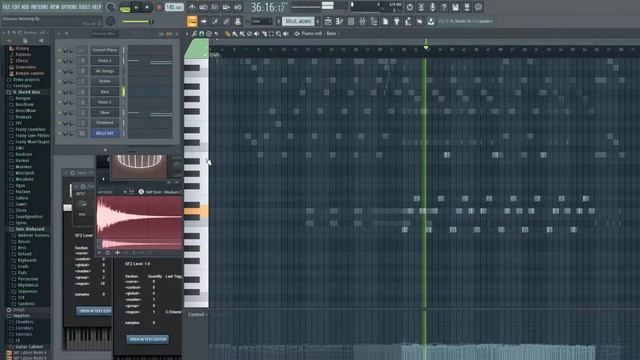Toggle the metronome icon in top toolbar
This screenshot has height=360, width=640.
point(191,7)
